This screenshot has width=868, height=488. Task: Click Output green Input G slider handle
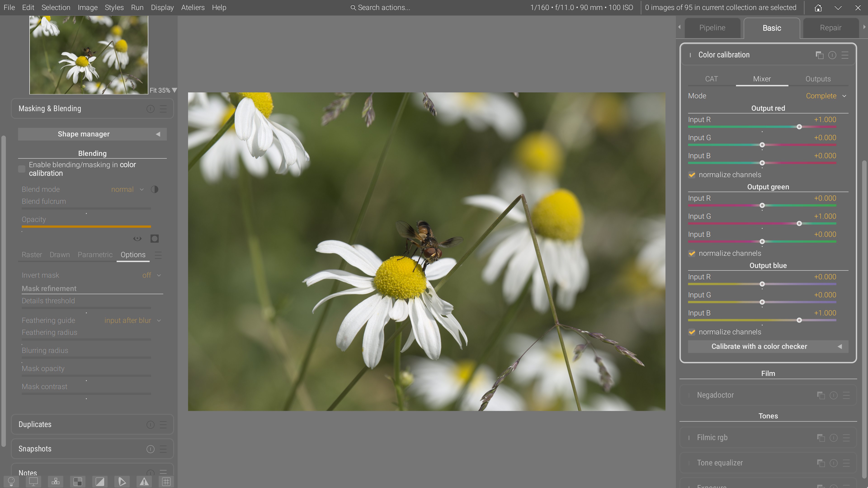click(799, 224)
